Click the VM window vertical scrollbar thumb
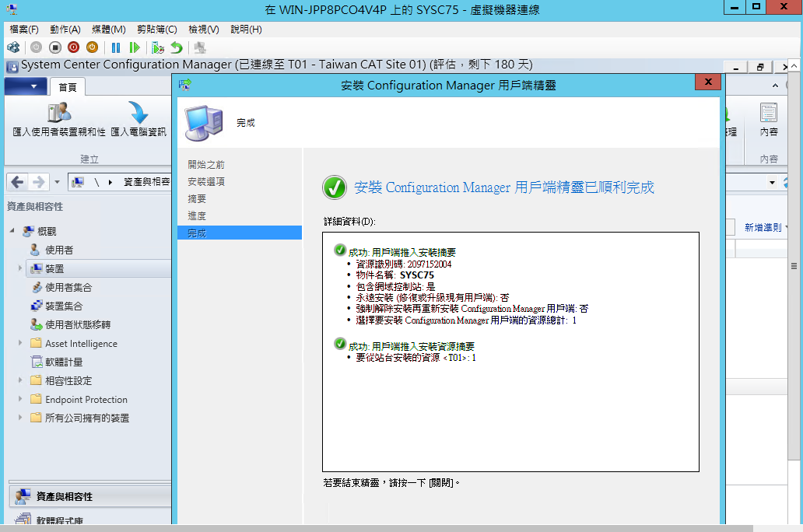803x532 pixels. coord(794,265)
